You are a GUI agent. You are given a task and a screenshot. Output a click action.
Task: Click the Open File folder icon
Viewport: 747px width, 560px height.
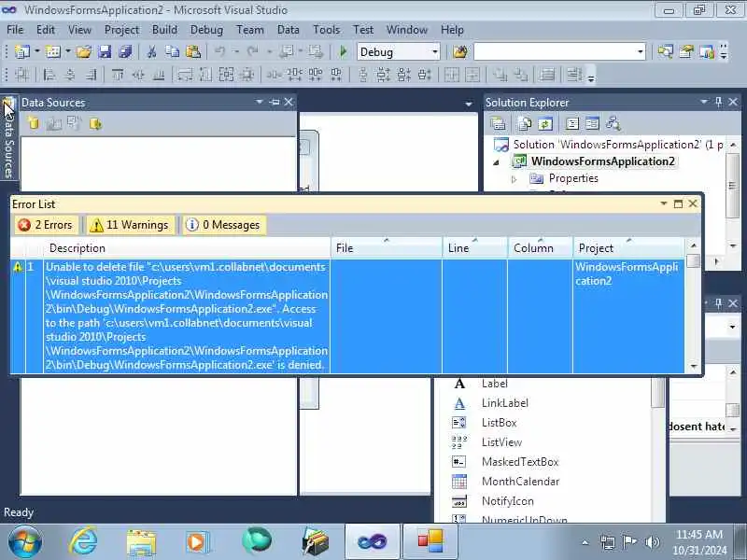[84, 51]
